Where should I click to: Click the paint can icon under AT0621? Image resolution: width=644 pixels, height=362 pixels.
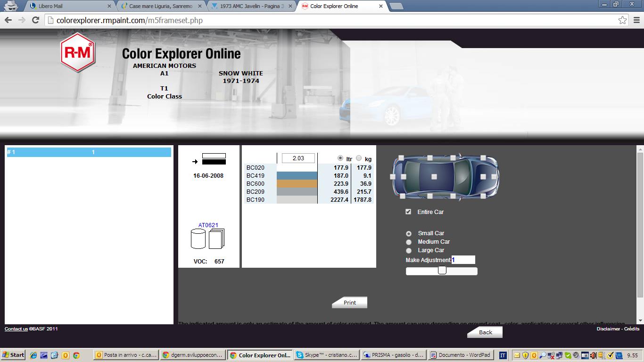(198, 239)
